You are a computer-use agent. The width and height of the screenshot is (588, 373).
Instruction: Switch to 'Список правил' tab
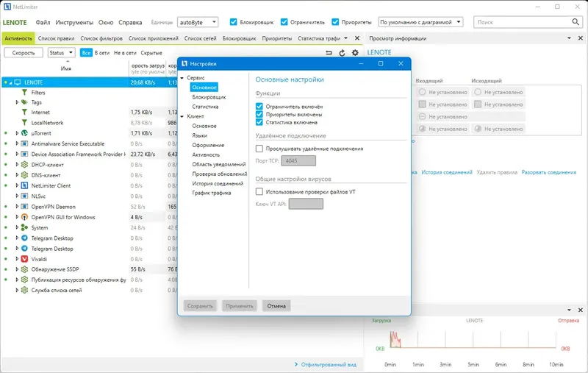(57, 38)
